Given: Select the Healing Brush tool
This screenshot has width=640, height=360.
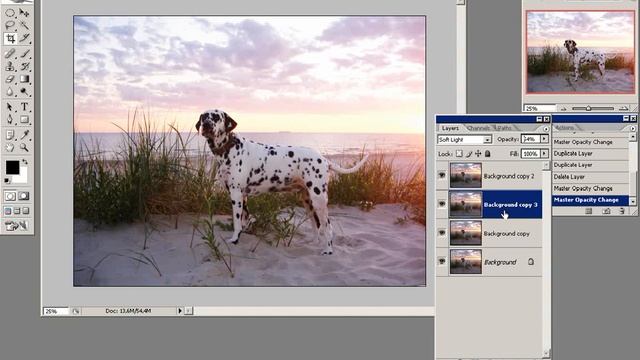Looking at the screenshot, I should [10, 53].
